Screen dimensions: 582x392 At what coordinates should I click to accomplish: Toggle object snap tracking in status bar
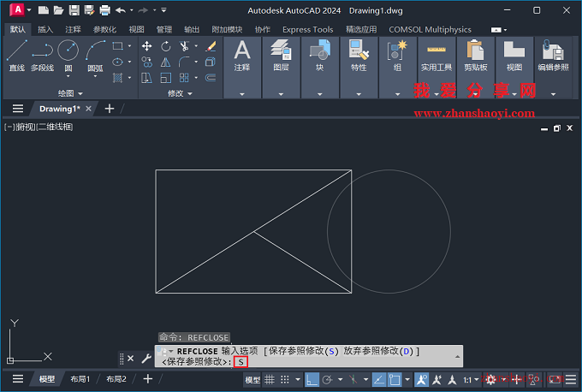379,379
